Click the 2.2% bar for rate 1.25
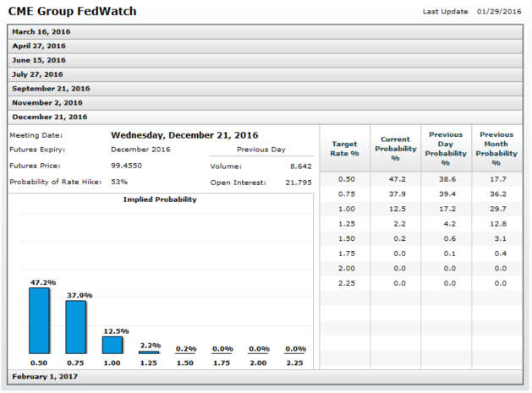Viewport: 532px width, 393px height. coord(149,352)
